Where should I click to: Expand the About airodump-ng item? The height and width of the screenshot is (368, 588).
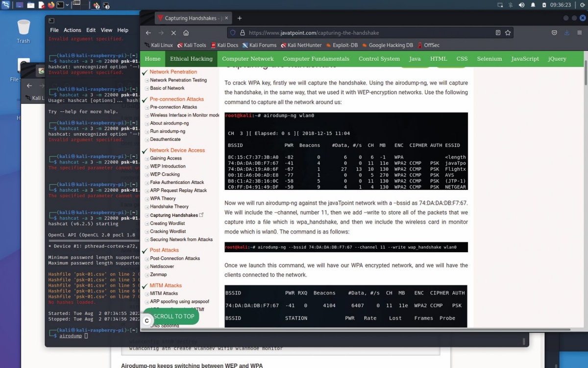tap(169, 123)
